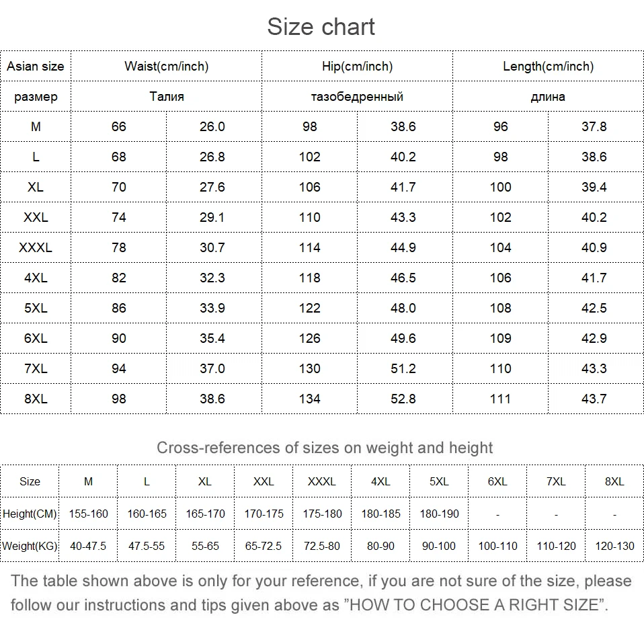Click waist inch value 35.4 for 6XL
The width and height of the screenshot is (644, 644).
212,338
